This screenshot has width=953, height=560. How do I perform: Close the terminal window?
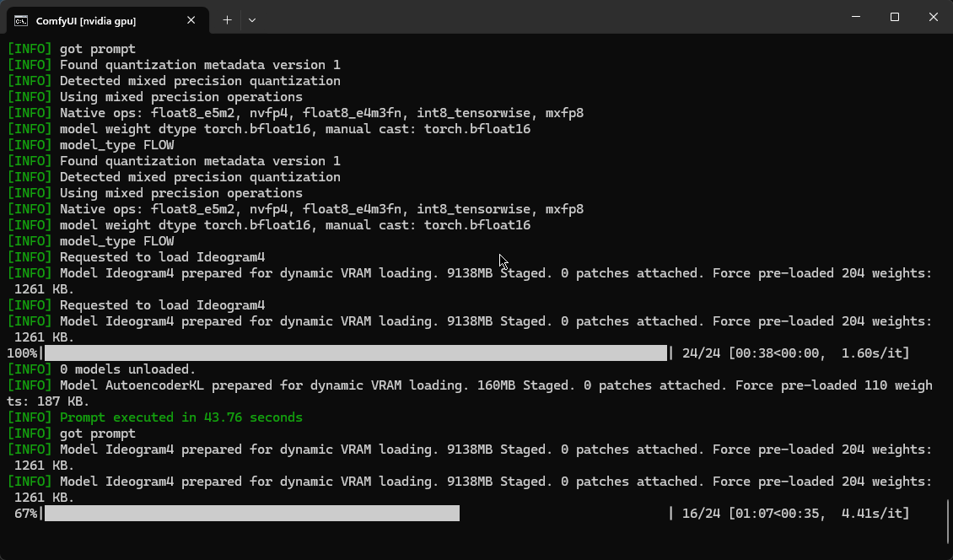tap(934, 17)
